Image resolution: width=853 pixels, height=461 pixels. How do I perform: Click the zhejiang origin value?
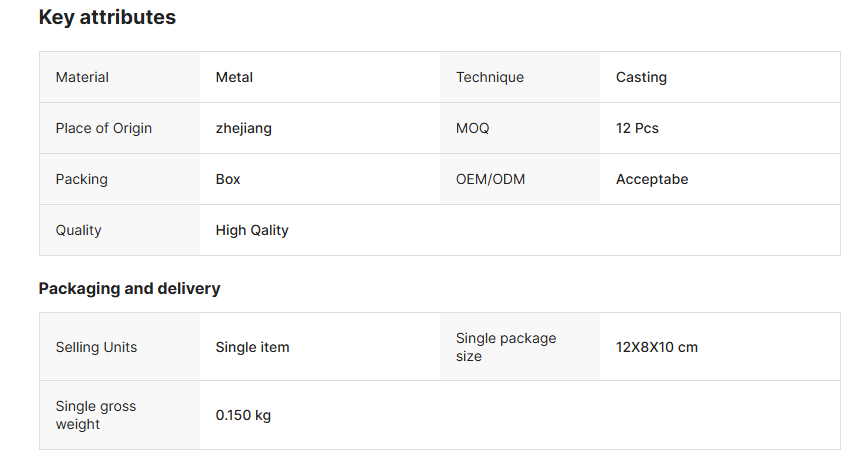243,128
